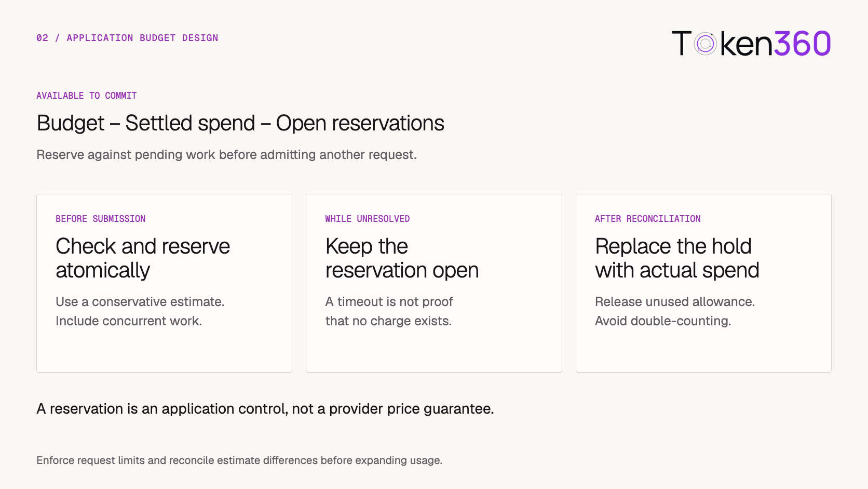Click the 'Budget – Settled spend – Open reservations' heading

click(x=240, y=123)
